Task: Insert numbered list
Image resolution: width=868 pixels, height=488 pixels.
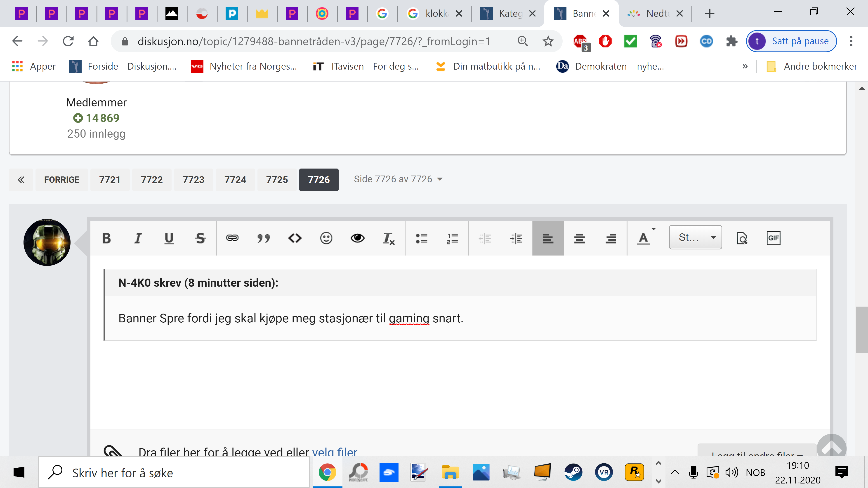Action: 453,238
